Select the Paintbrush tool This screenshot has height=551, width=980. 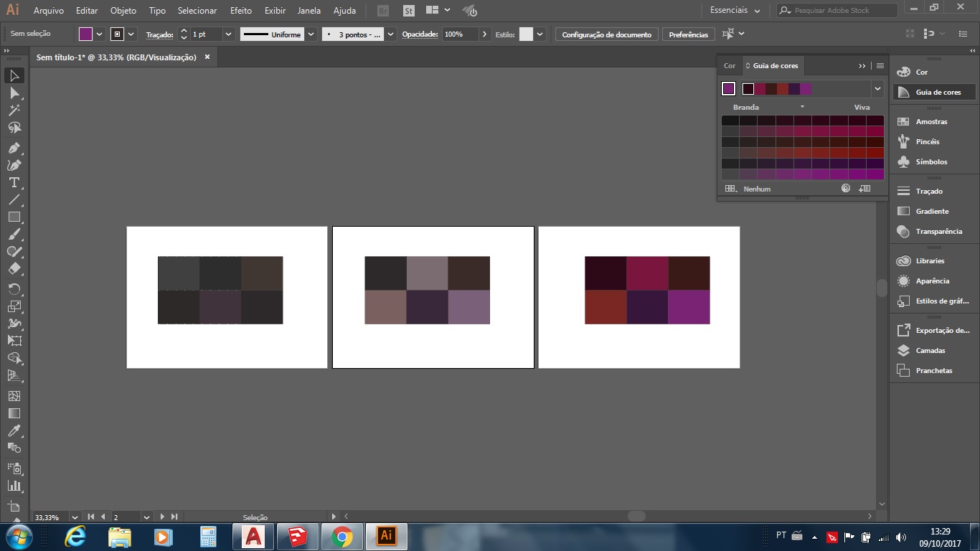14,234
